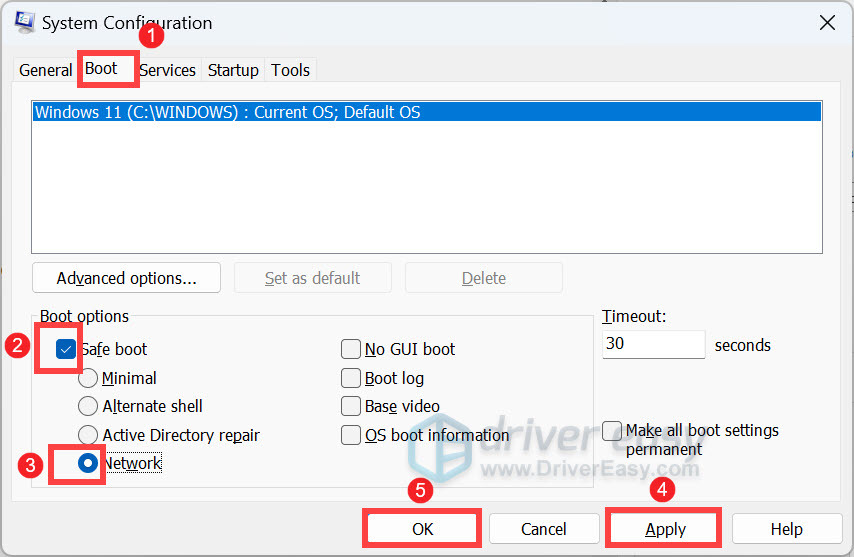854x557 pixels.
Task: Click the Timeout seconds input field
Action: [654, 344]
